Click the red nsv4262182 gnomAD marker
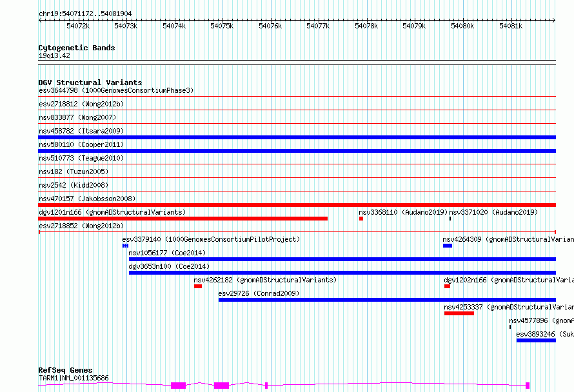574x392 pixels. pyautogui.click(x=198, y=286)
